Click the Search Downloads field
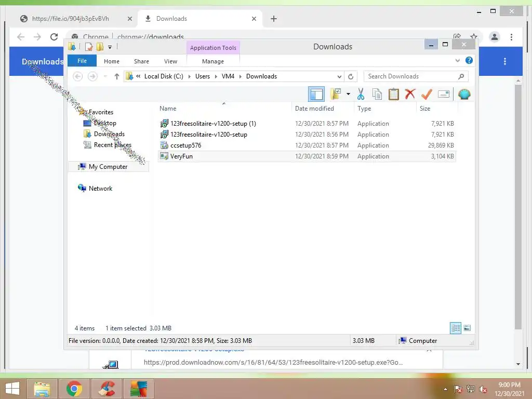Image resolution: width=532 pixels, height=399 pixels. [x=416, y=76]
